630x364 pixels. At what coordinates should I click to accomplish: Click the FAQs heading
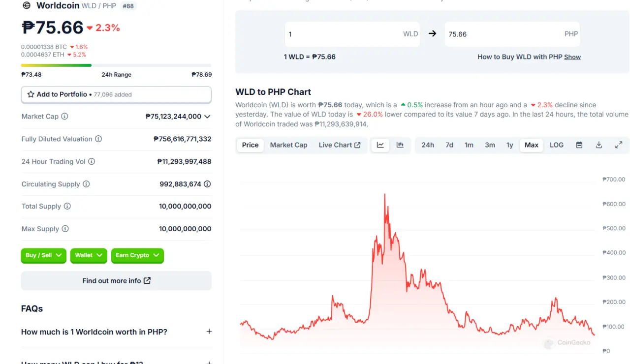[x=32, y=309]
